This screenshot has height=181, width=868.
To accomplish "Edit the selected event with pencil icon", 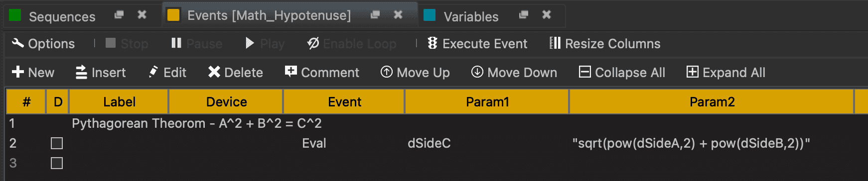I will (153, 73).
